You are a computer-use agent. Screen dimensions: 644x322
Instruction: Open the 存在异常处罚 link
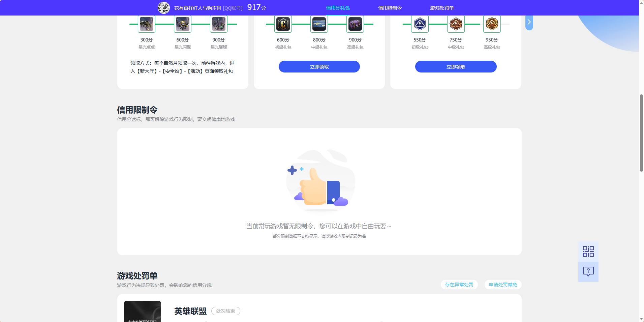click(459, 285)
